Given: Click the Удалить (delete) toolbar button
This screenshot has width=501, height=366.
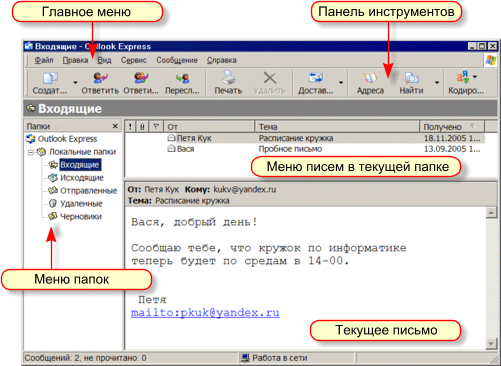Looking at the screenshot, I should [270, 83].
